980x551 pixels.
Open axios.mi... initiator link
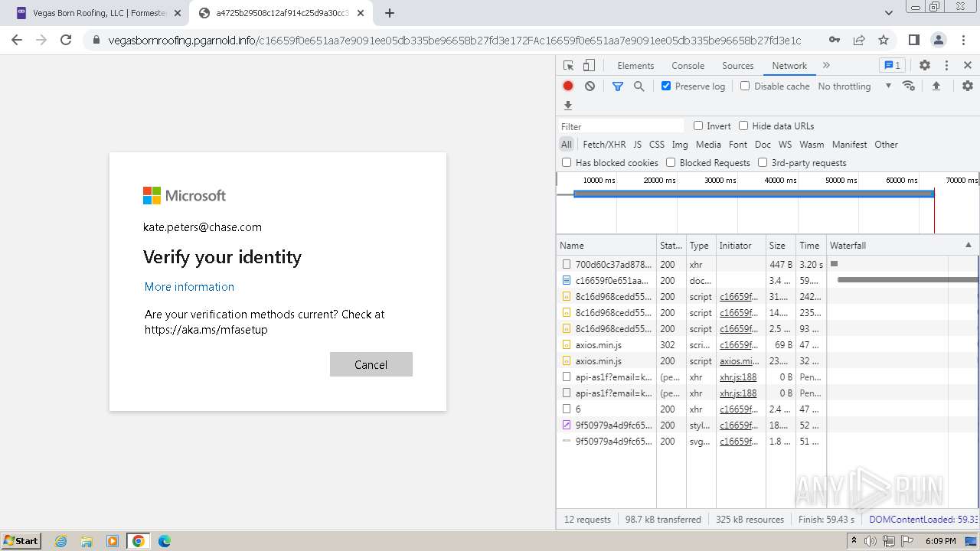click(x=739, y=360)
